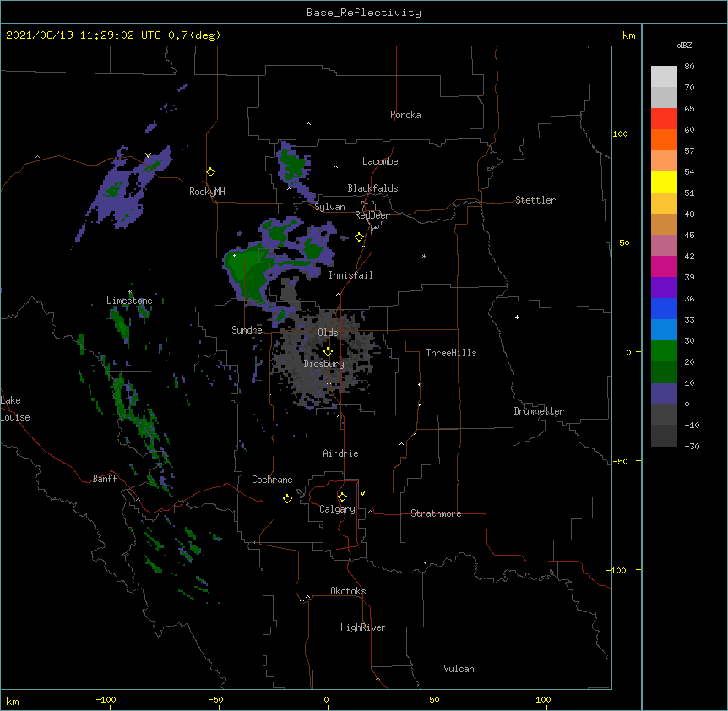Click the Lacombe label

(380, 161)
